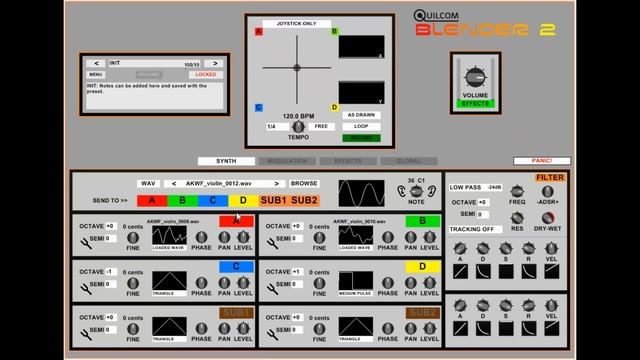The height and width of the screenshot is (360, 640).
Task: Change oscillator D OCTAVE +1 value
Action: [297, 272]
